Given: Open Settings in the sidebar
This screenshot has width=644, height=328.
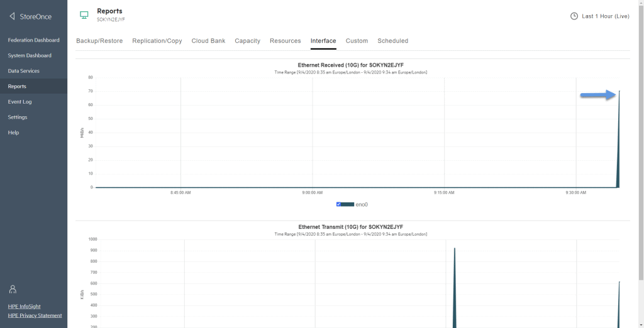Looking at the screenshot, I should [18, 117].
